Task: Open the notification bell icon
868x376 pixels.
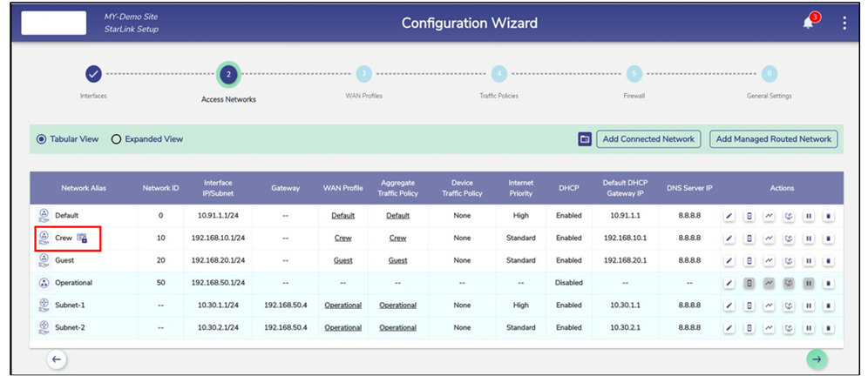Action: click(x=809, y=23)
